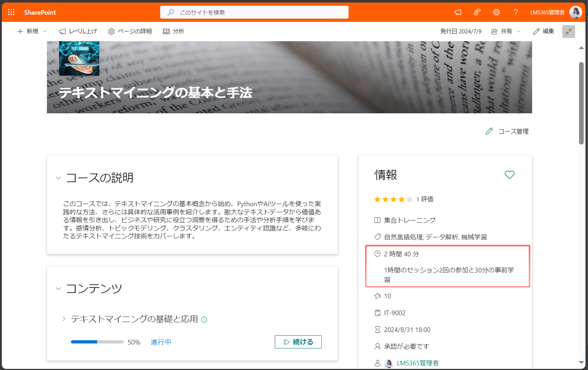Click the scrollbar up arrow

pos(581,48)
